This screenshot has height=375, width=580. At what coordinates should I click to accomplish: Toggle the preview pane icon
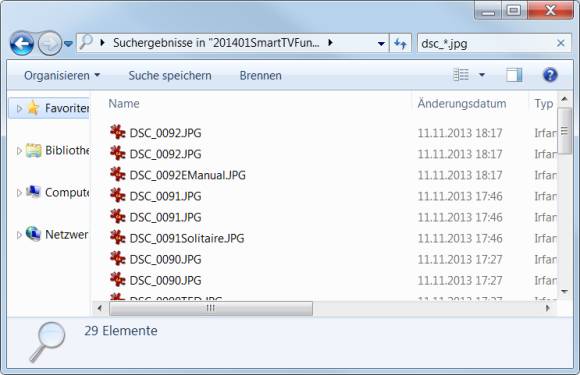[x=514, y=75]
